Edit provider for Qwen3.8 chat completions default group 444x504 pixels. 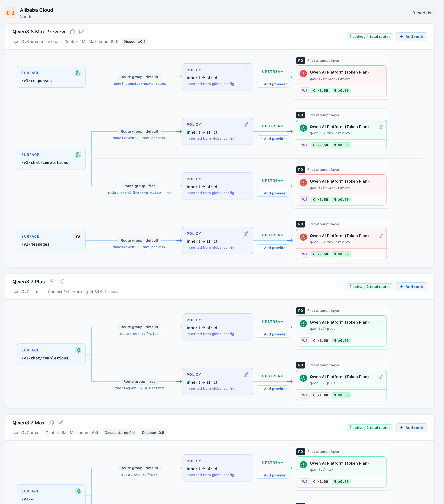pyautogui.click(x=381, y=127)
